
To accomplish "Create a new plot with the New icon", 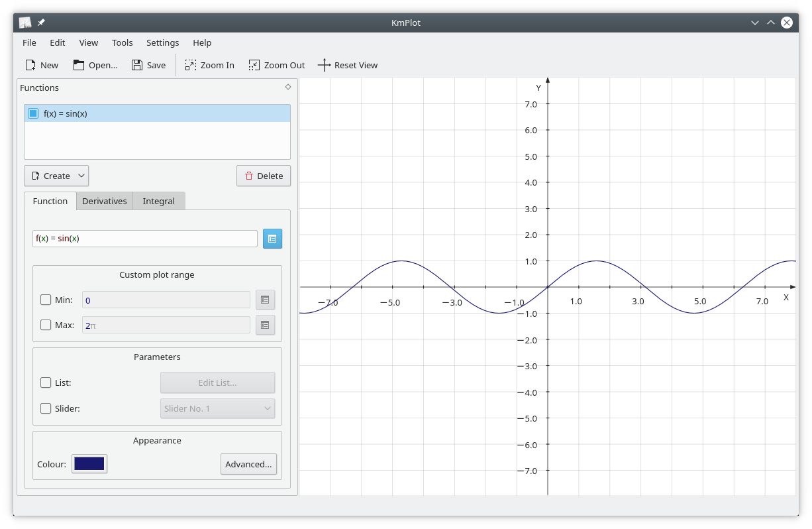I will [x=41, y=65].
